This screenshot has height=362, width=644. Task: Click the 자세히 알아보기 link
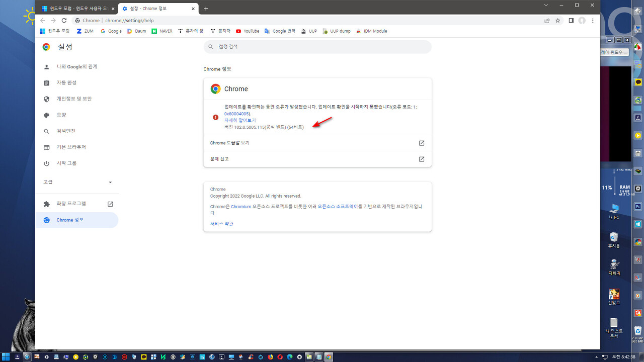pos(240,121)
